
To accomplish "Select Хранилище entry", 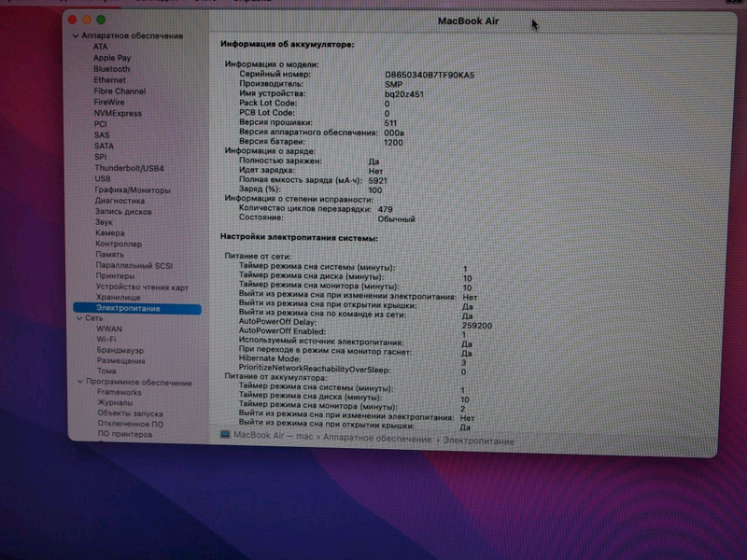I will [x=119, y=297].
